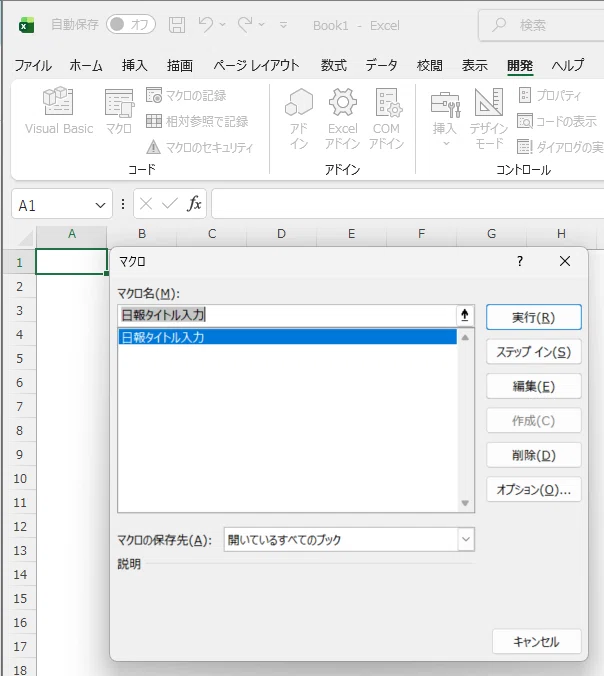Click ダイアログの実行 ribbon item
This screenshot has height=676, width=604.
tap(560, 147)
